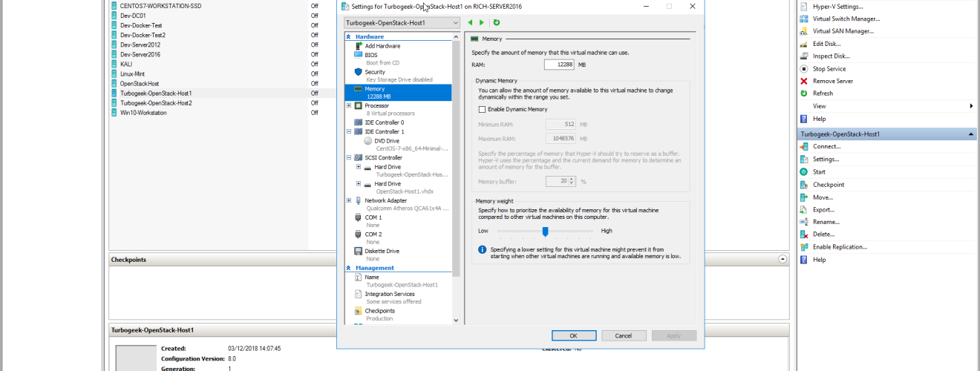Click Rename... action in Actions pane
The image size is (980, 371).
[x=826, y=222]
